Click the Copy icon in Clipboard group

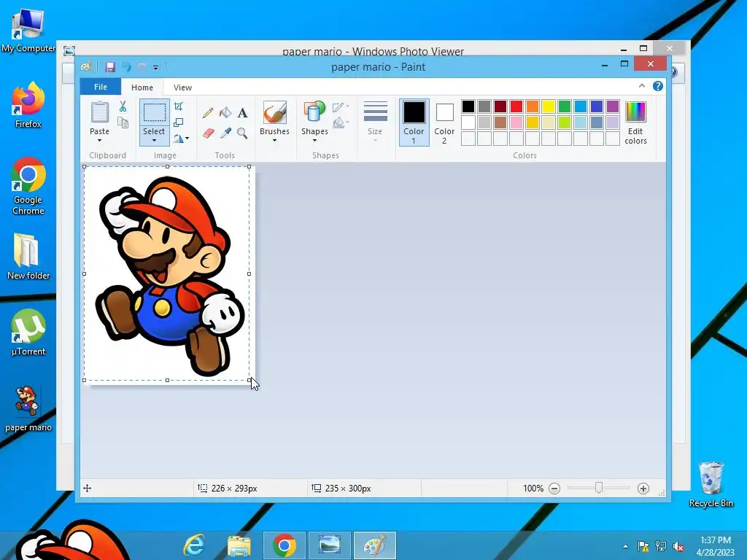(123, 122)
